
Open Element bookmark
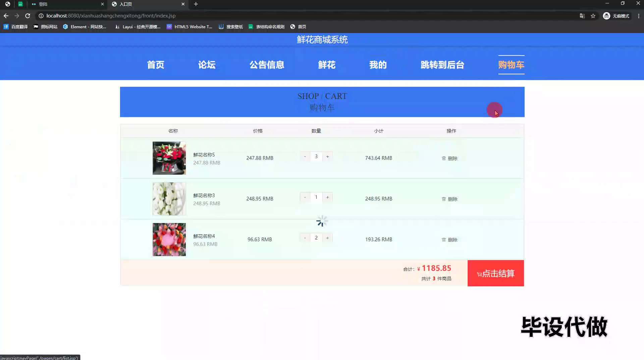pos(85,27)
